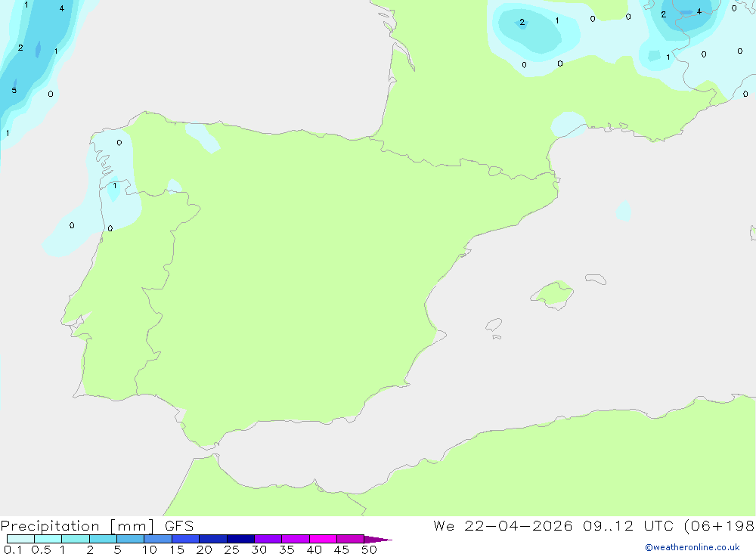Select the 5–10 mm legend color swatch
The height and width of the screenshot is (554, 756).
[131, 539]
